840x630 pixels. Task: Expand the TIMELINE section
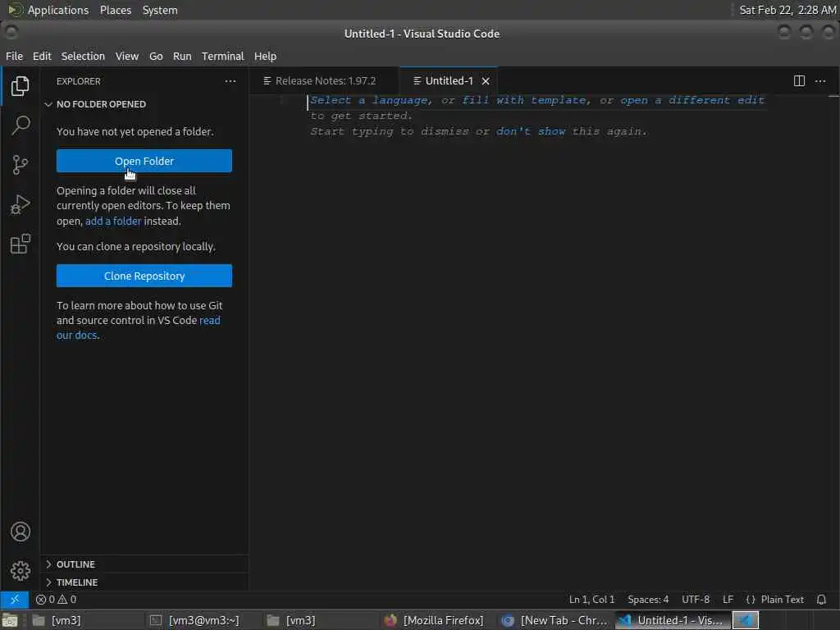pos(144,582)
